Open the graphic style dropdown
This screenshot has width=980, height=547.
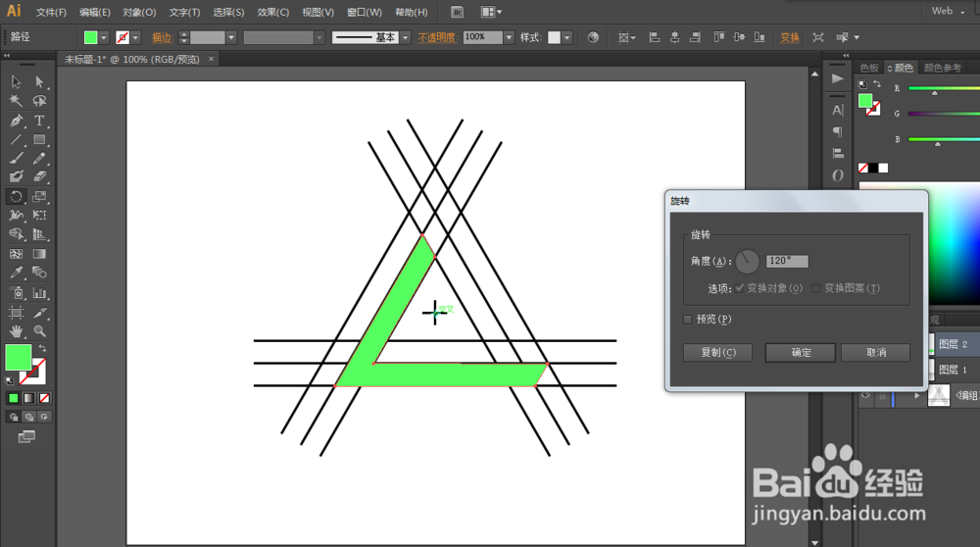(566, 37)
